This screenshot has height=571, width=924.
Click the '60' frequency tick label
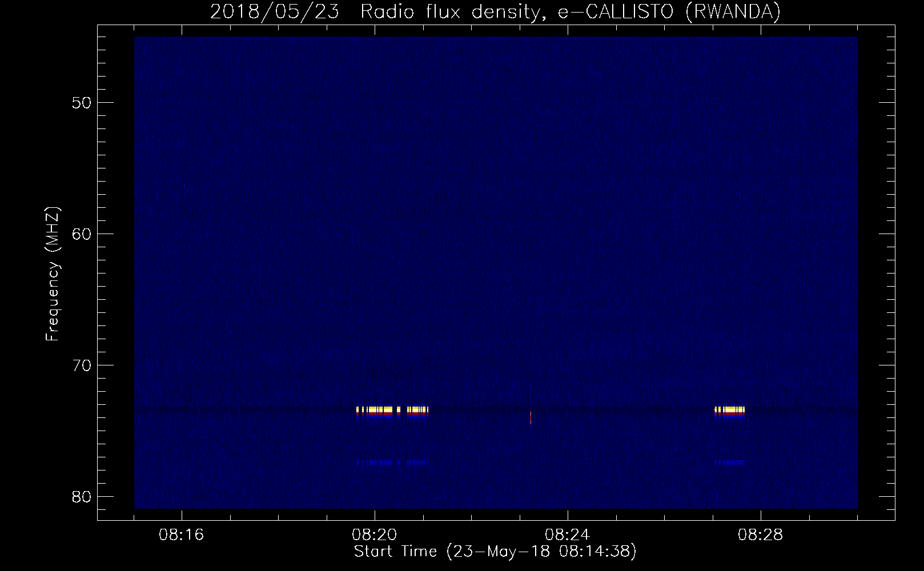tap(81, 234)
